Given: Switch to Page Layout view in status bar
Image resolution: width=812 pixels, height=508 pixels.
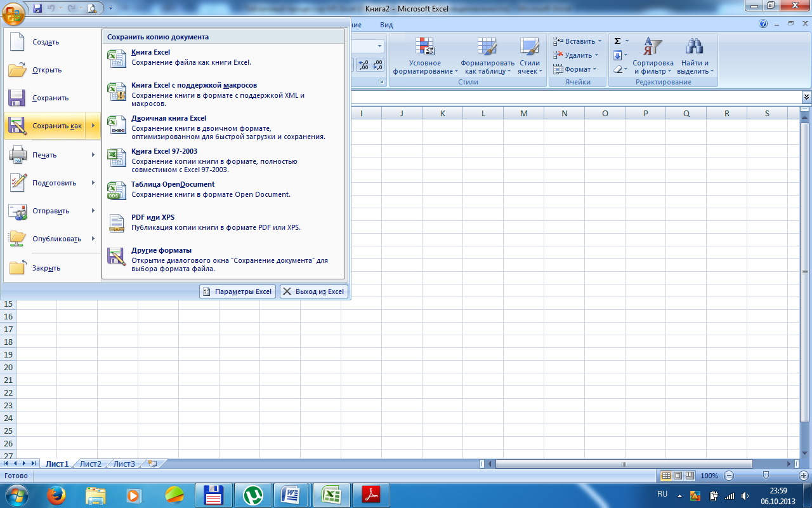Looking at the screenshot, I should (x=678, y=476).
